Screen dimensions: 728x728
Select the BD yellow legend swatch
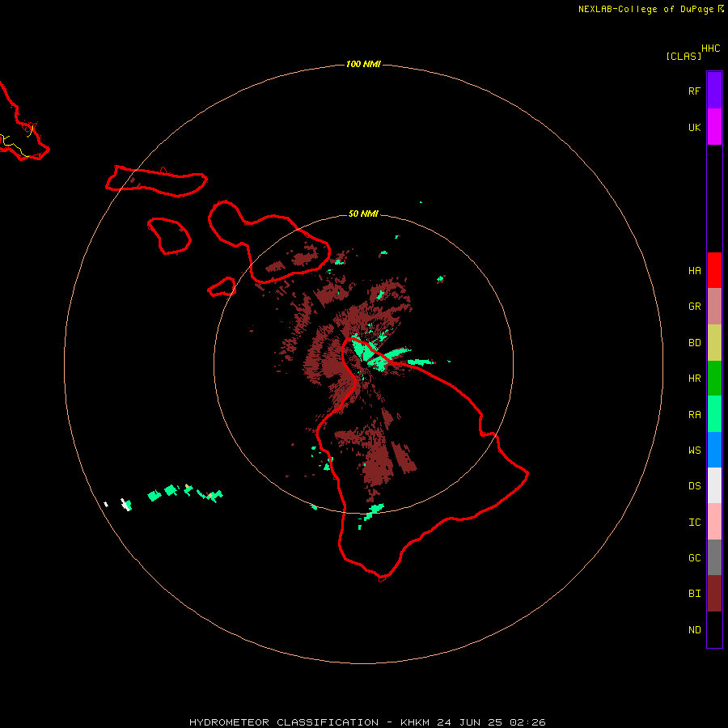pos(714,343)
